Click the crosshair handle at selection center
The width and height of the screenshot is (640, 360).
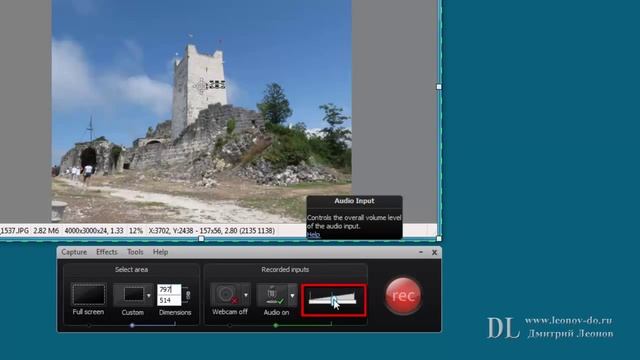(x=200, y=86)
